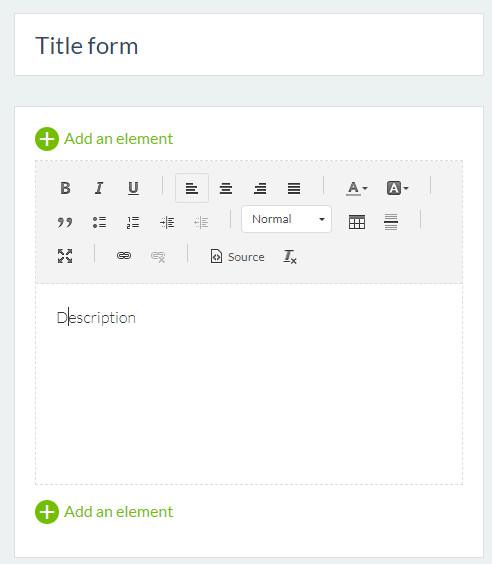Open the text color picker

coord(356,188)
